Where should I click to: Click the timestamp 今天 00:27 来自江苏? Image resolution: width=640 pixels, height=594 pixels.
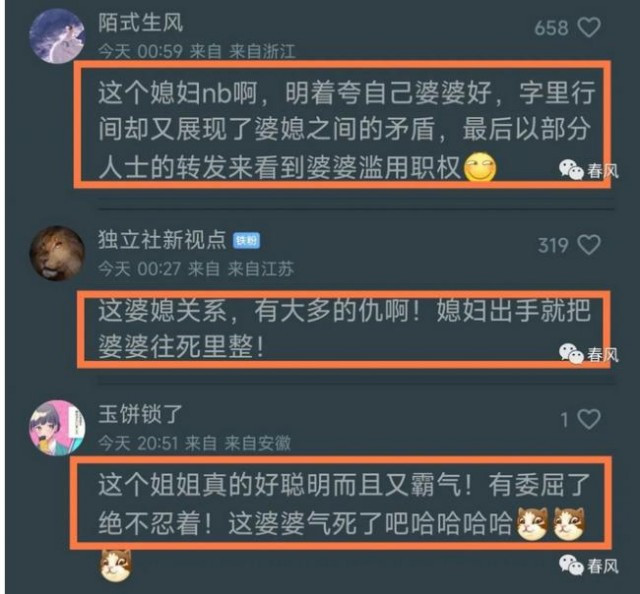(x=196, y=269)
